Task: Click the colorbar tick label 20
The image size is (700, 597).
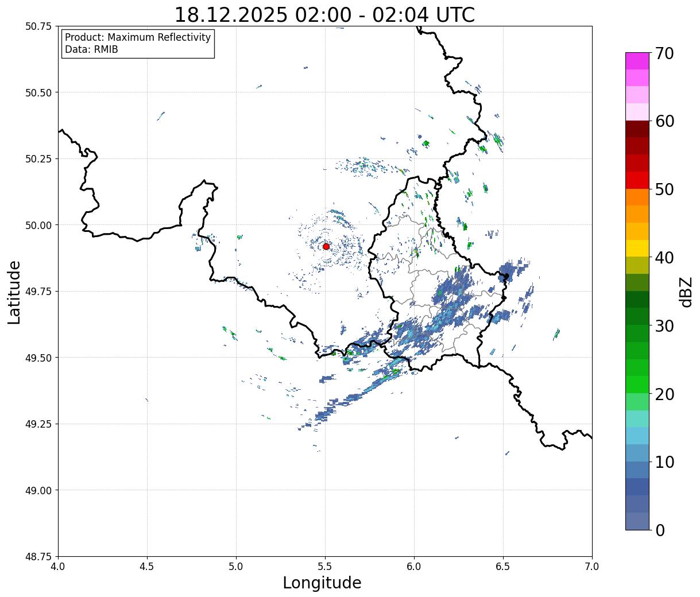Action: (x=664, y=394)
